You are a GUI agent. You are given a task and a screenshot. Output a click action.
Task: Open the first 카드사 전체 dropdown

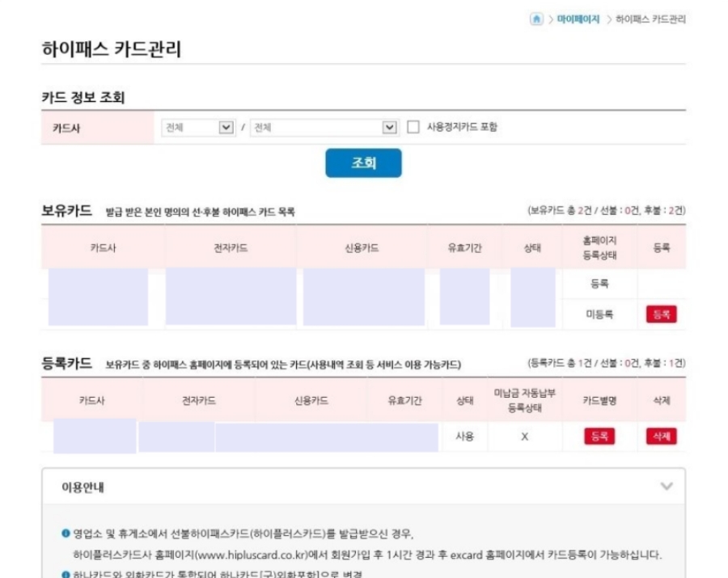pyautogui.click(x=198, y=128)
